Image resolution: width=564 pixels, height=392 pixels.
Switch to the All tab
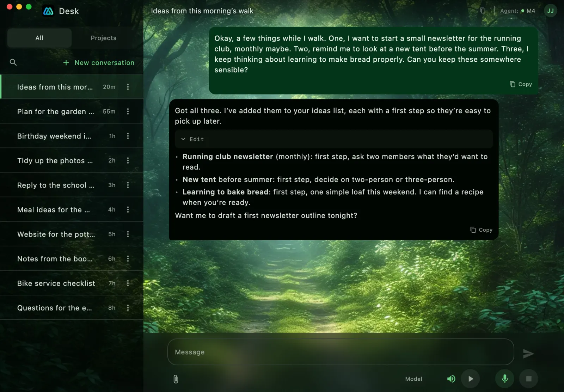click(39, 38)
